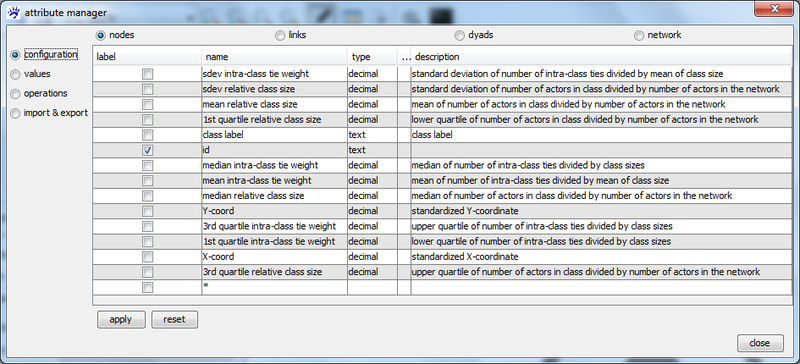The height and width of the screenshot is (364, 800).
Task: Sort by the description column header
Action: [x=601, y=57]
